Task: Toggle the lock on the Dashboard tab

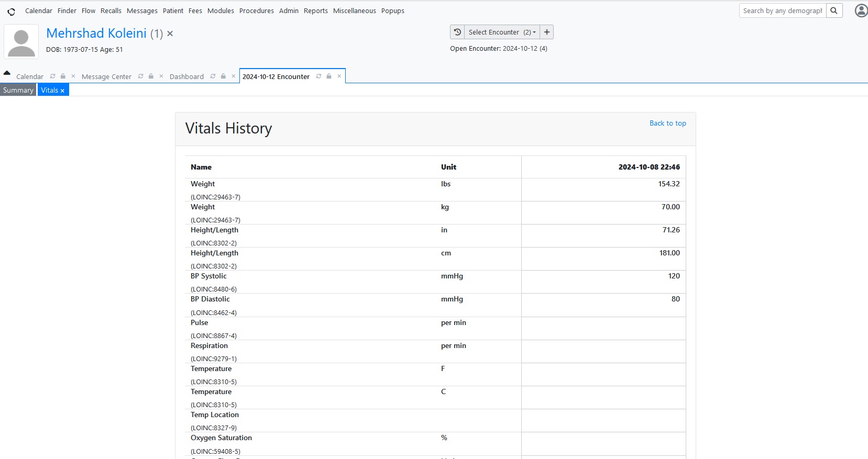Action: click(223, 76)
